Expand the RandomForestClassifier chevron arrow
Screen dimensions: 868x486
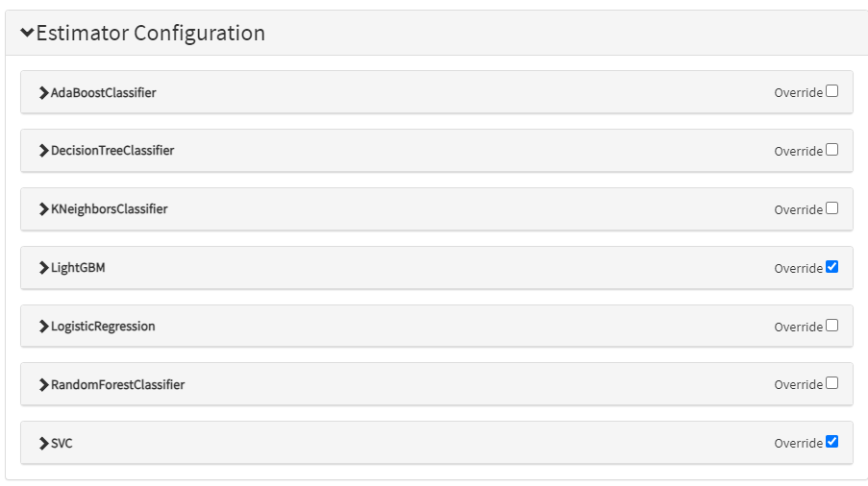coord(43,385)
